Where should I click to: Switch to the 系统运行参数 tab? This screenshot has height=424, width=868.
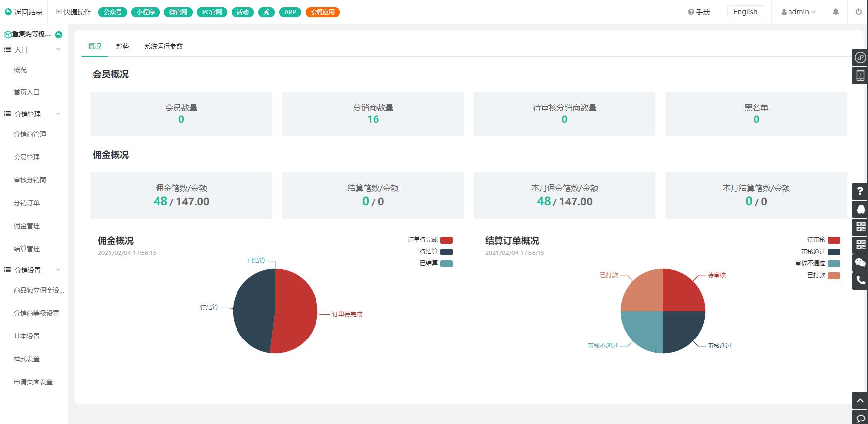pos(163,46)
